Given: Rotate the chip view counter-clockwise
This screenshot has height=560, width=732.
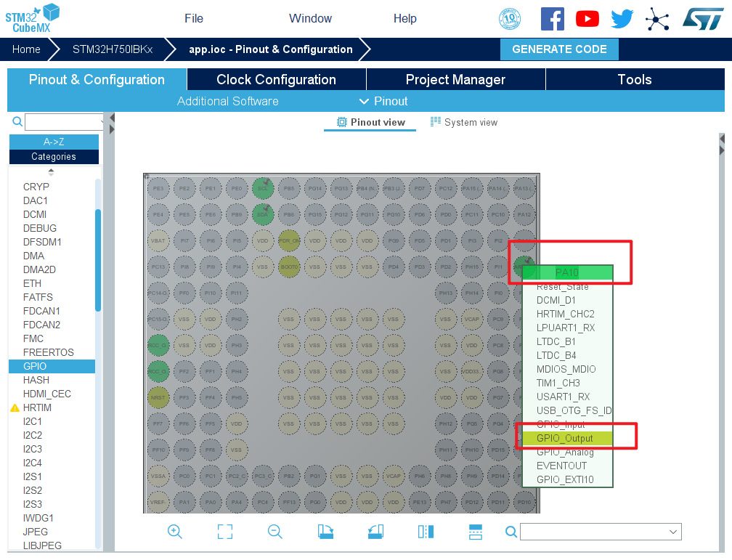Looking at the screenshot, I should tap(375, 532).
